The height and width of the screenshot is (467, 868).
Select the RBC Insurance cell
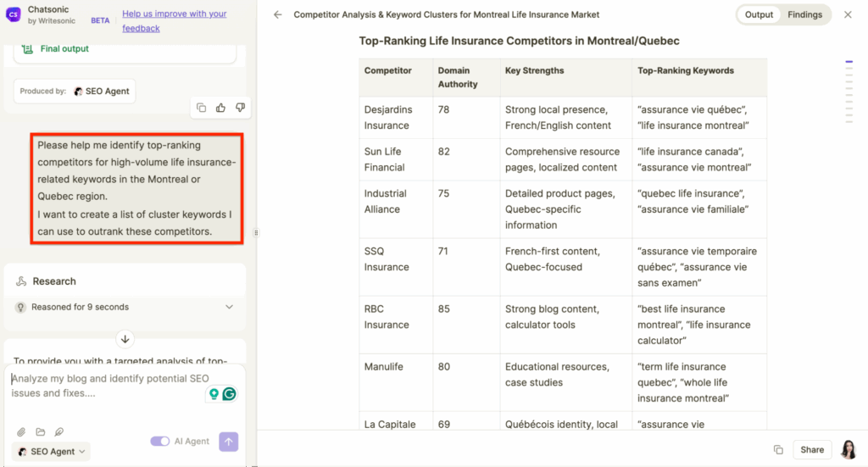pos(396,325)
